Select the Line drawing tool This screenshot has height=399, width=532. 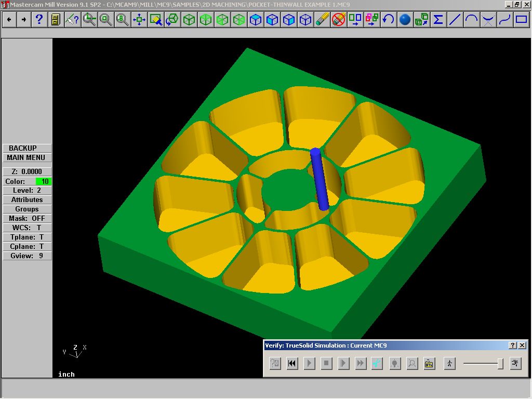coord(455,20)
